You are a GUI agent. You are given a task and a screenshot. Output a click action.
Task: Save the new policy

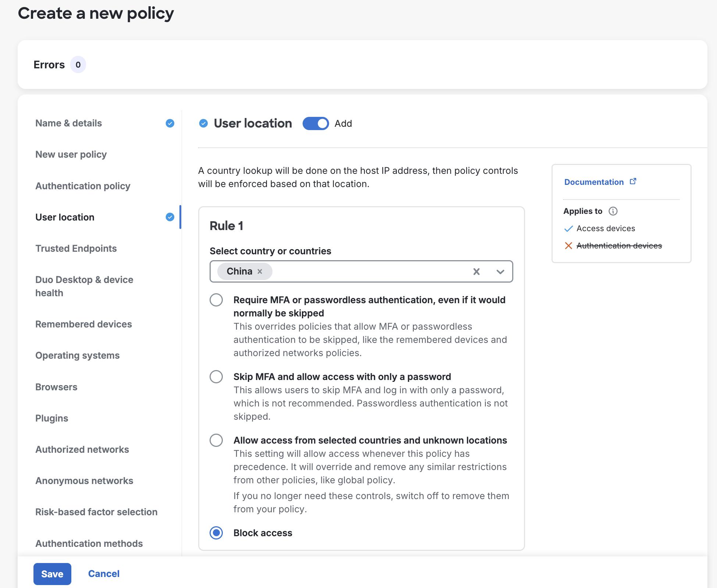(52, 574)
